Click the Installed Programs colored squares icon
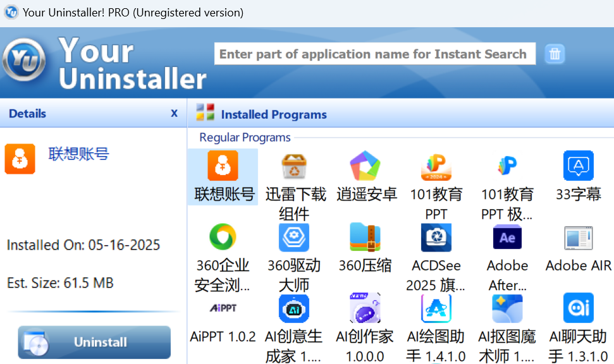Viewport: 614px width, 364px height. pyautogui.click(x=205, y=112)
